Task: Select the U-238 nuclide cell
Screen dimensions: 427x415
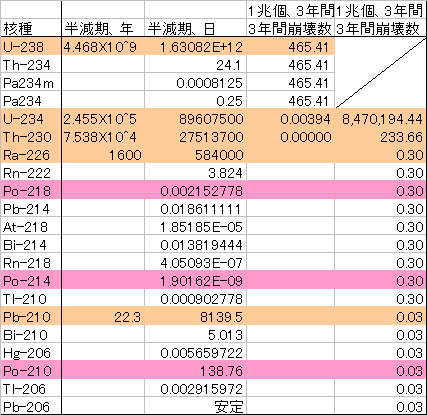Action: [31, 47]
